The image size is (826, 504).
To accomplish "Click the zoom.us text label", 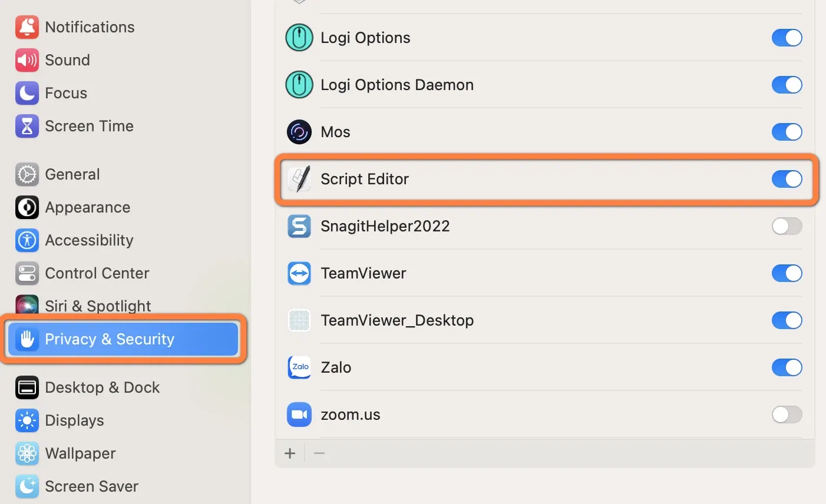I will coord(351,415).
